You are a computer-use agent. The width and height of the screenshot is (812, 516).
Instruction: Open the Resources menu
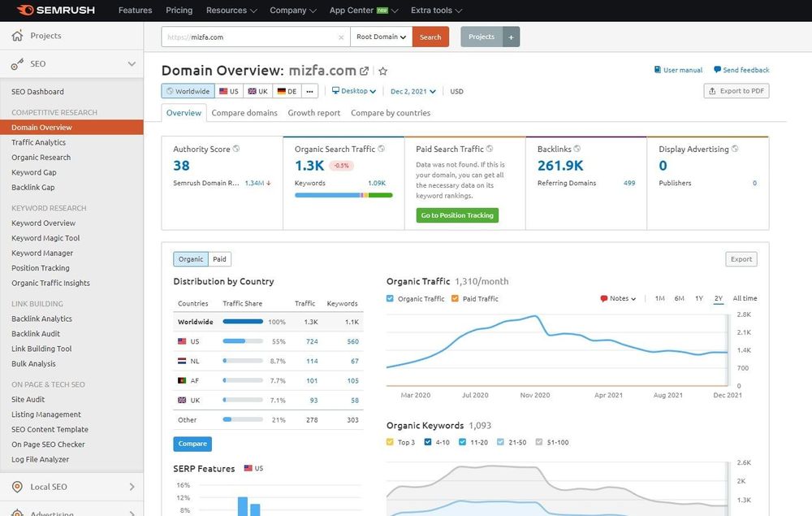click(229, 11)
